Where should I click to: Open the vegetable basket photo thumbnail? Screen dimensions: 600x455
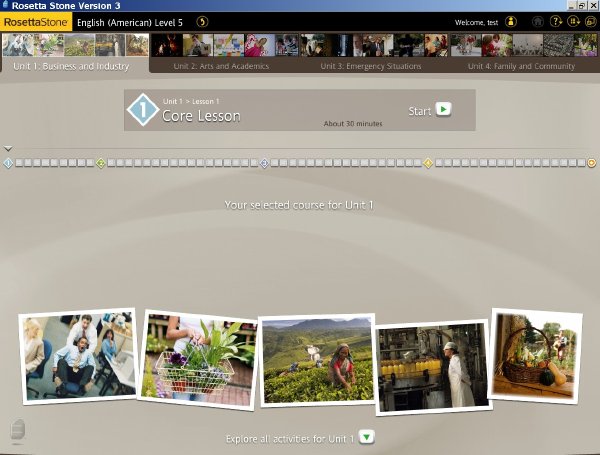535,356
